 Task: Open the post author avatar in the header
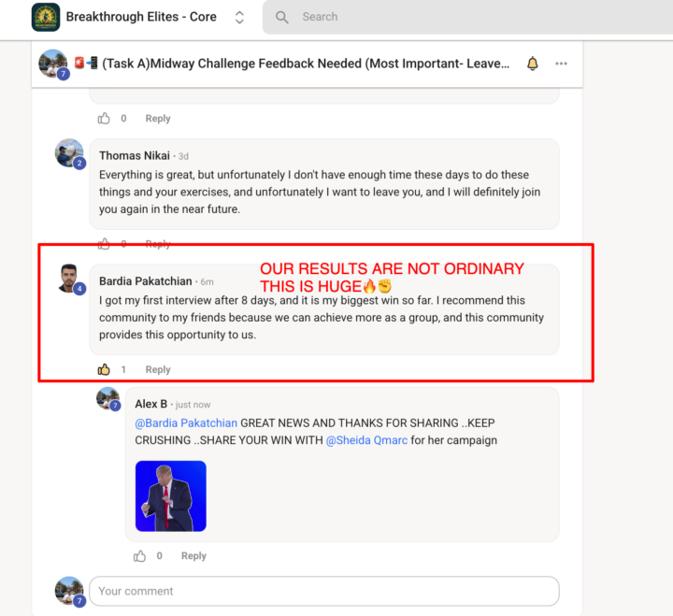click(54, 64)
